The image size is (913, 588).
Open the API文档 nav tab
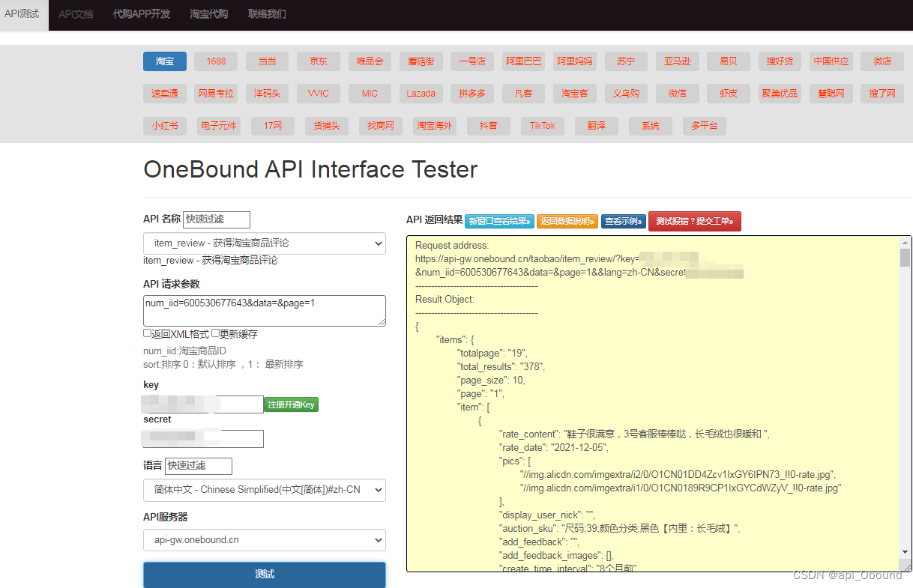pos(76,14)
